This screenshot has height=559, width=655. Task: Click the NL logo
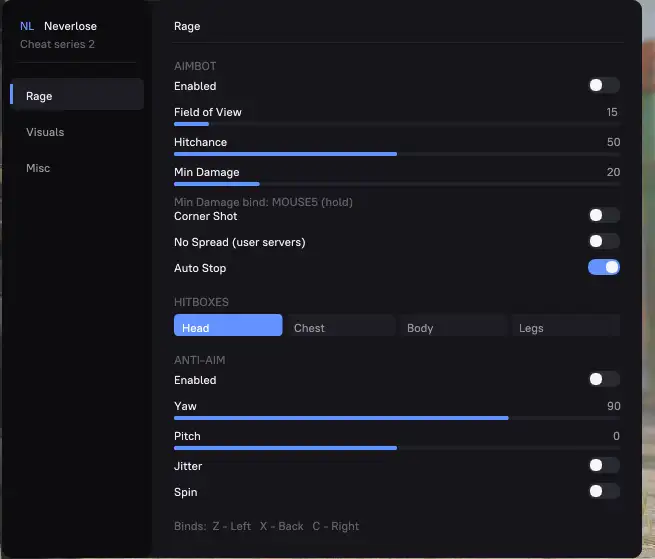(27, 26)
